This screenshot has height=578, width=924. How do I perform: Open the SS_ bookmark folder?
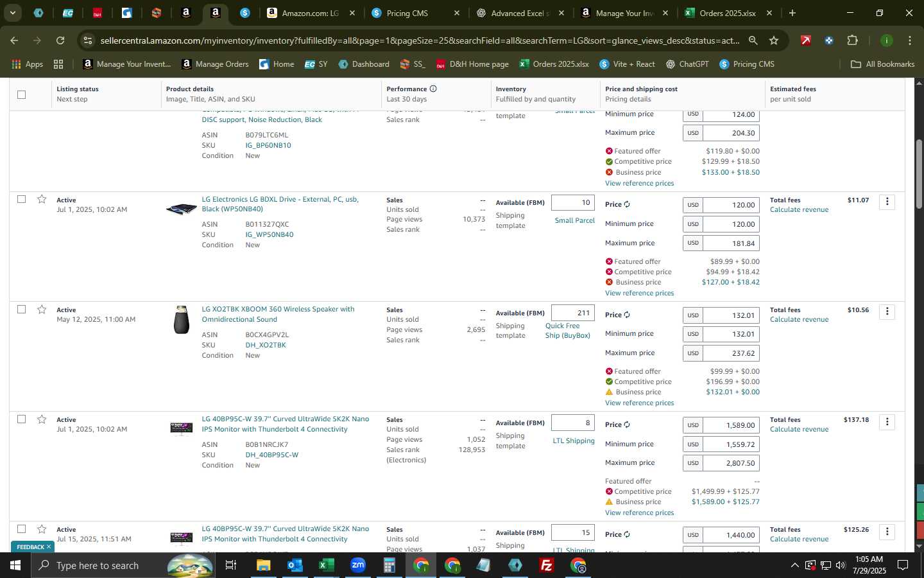click(413, 64)
